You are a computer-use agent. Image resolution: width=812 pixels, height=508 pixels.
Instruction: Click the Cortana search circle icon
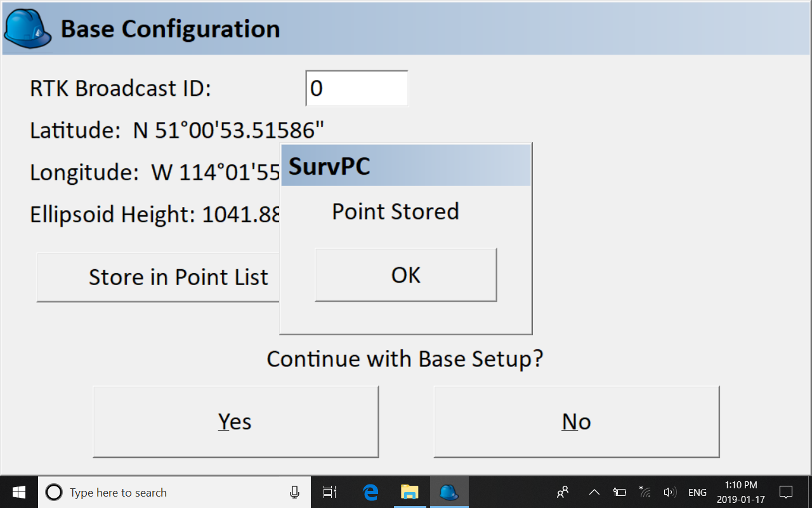tap(54, 492)
